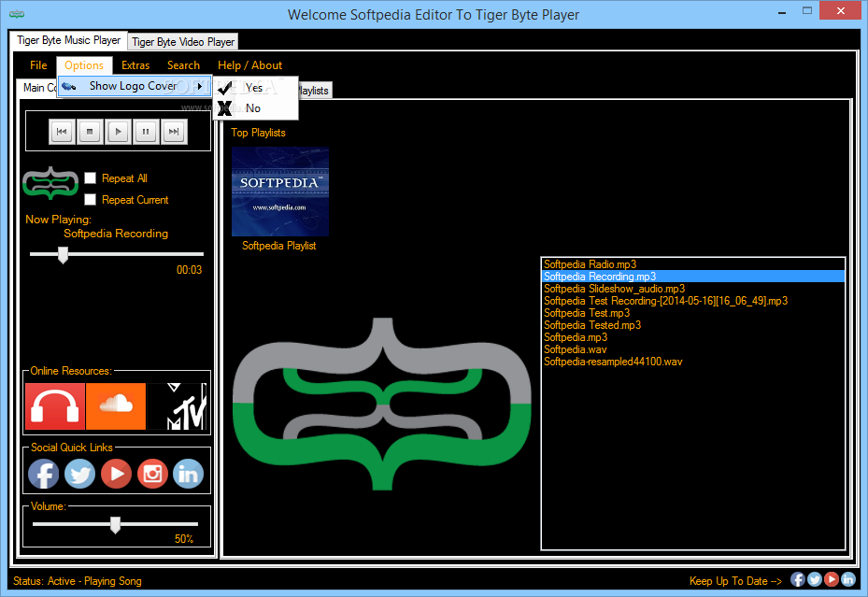The image size is (868, 597).
Task: Choose No for Show Logo Cover
Action: click(x=256, y=108)
